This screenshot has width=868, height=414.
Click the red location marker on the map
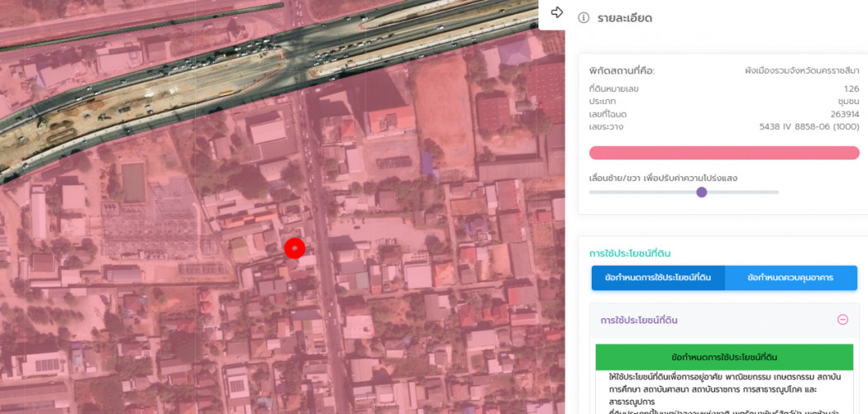pos(294,248)
